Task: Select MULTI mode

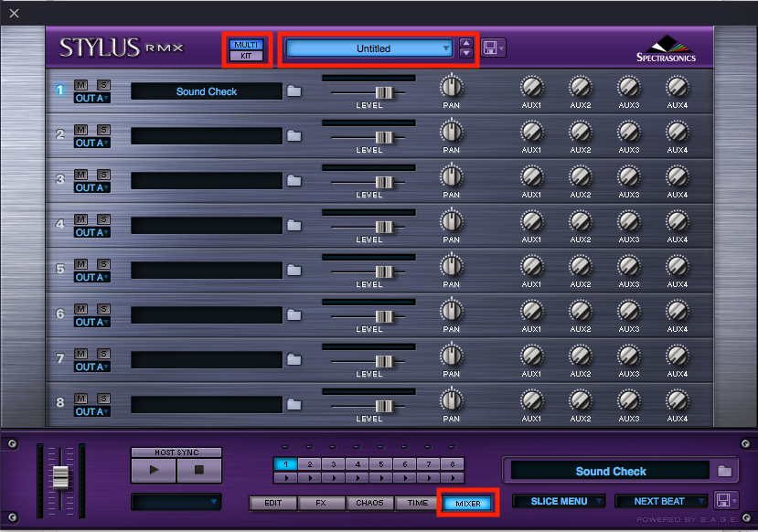Action: pyautogui.click(x=246, y=45)
